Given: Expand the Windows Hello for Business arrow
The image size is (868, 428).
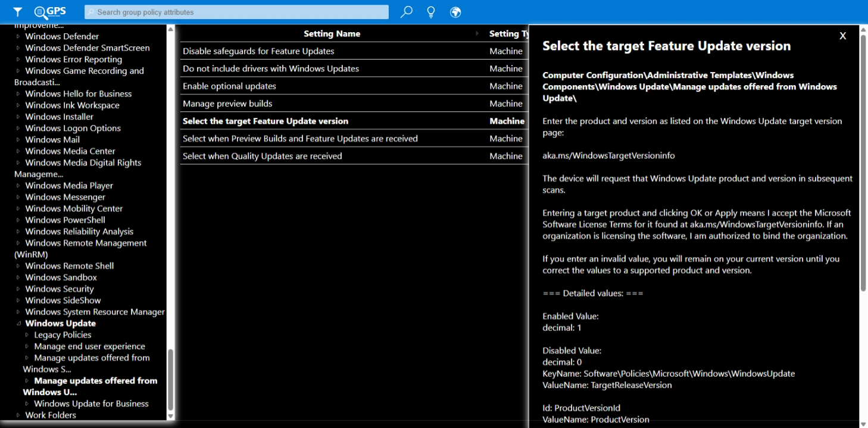Looking at the screenshot, I should 18,94.
